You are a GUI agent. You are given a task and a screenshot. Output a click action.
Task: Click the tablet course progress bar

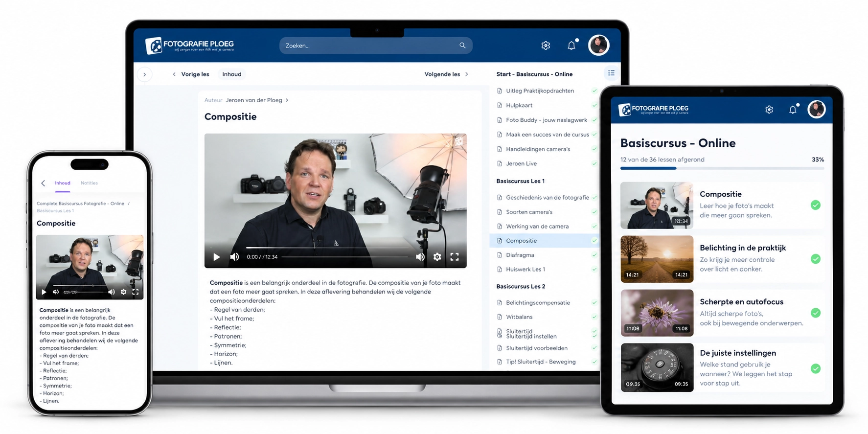722,168
